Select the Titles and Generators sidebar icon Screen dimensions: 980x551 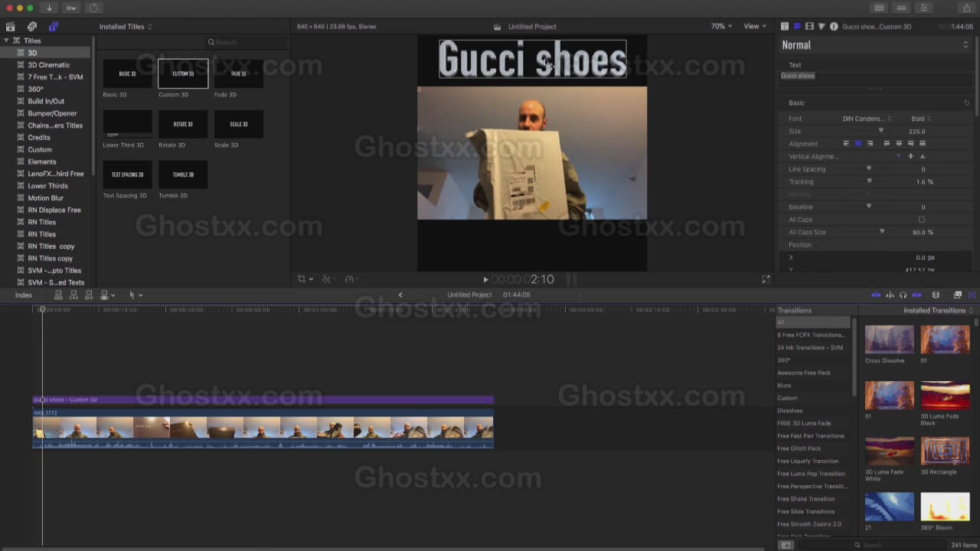click(x=53, y=27)
